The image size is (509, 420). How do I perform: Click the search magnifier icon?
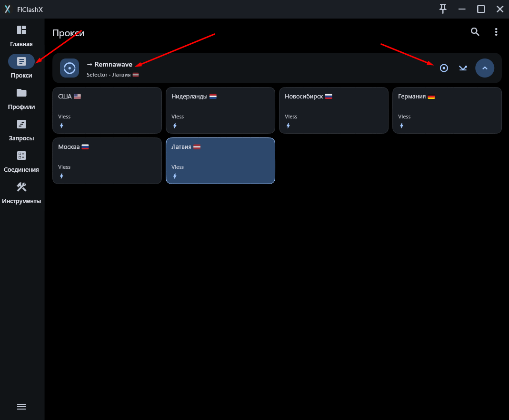[x=475, y=32]
